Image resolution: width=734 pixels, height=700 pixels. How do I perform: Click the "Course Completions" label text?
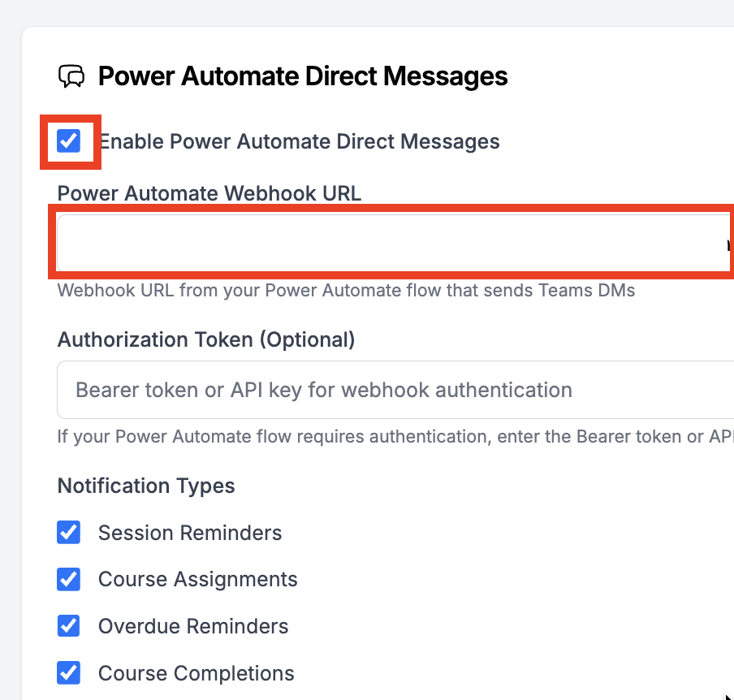[x=196, y=673]
